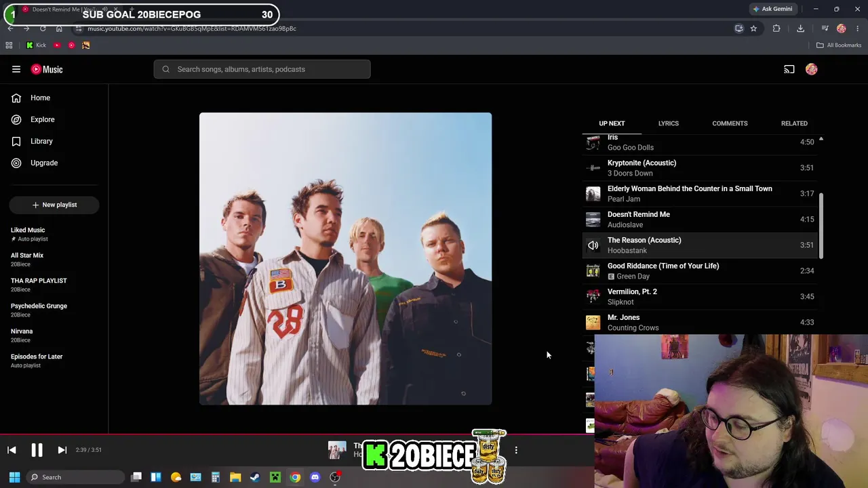The image size is (868, 488).
Task: Open the Pearl Jam artist link
Action: click(624, 199)
